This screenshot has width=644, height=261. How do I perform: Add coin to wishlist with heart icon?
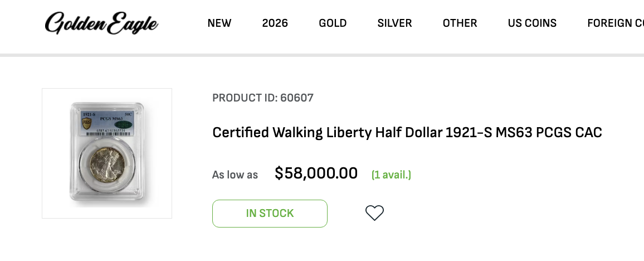(374, 213)
